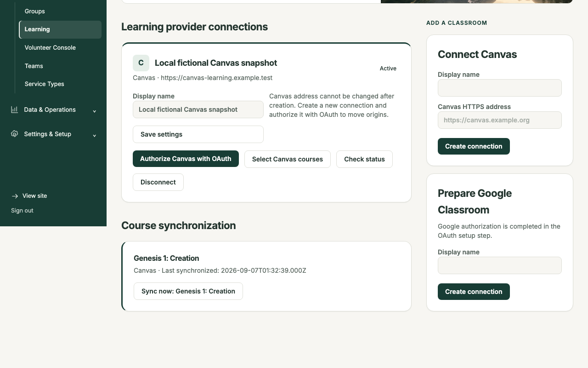Click the Course synchronization heading

pos(179,225)
